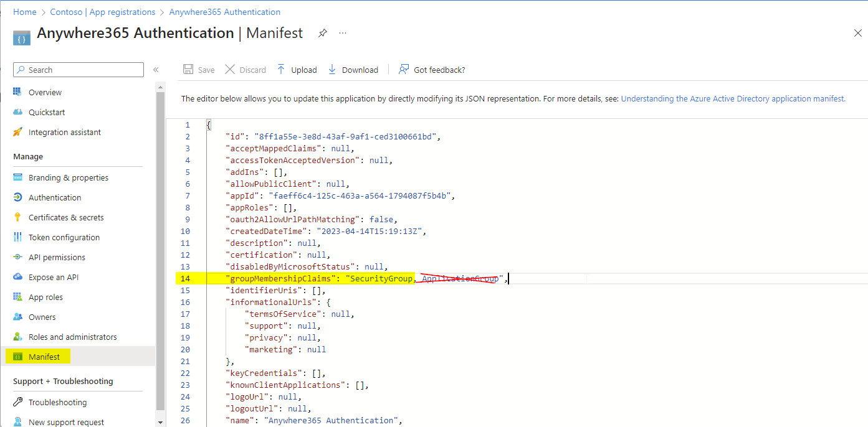Screen dimensions: 868x427
Task: Close the Manifest blade with X
Action: coord(857,33)
